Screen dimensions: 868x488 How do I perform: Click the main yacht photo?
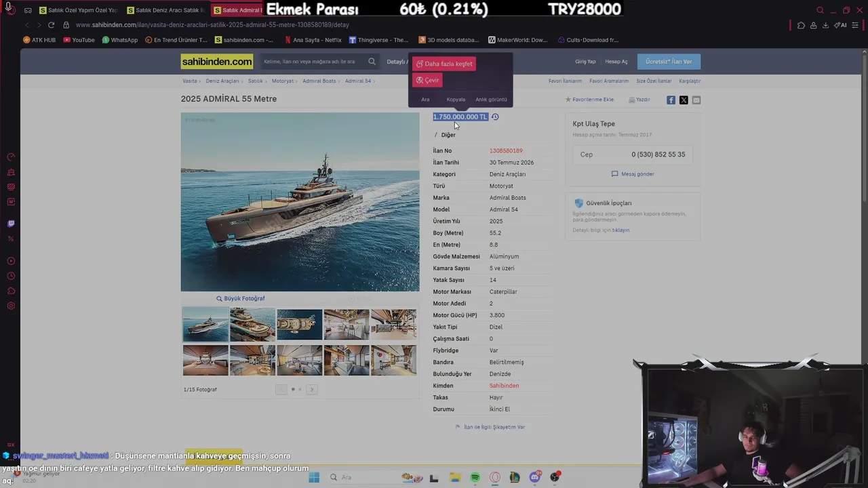300,202
